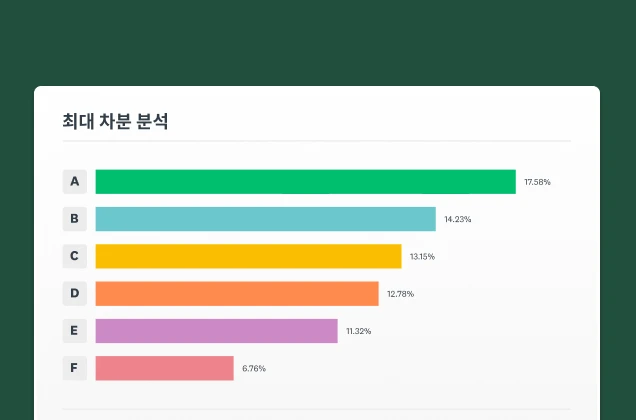Select the teal bar for B
Screen dimensions: 636x420
(265, 219)
